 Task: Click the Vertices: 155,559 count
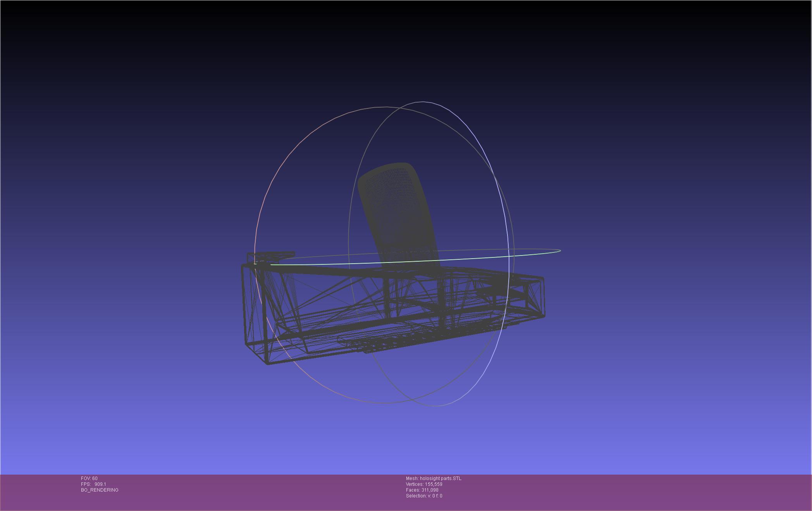(424, 484)
